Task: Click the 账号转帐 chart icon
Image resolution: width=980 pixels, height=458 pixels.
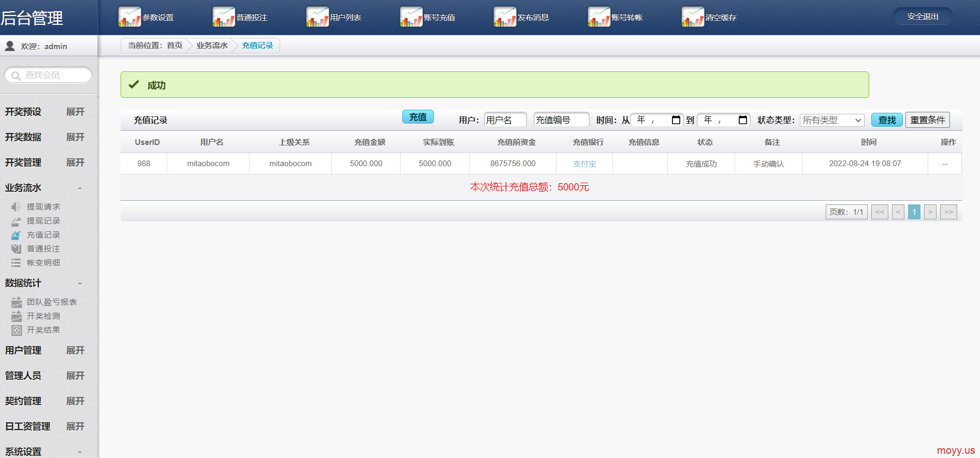Action: click(599, 17)
